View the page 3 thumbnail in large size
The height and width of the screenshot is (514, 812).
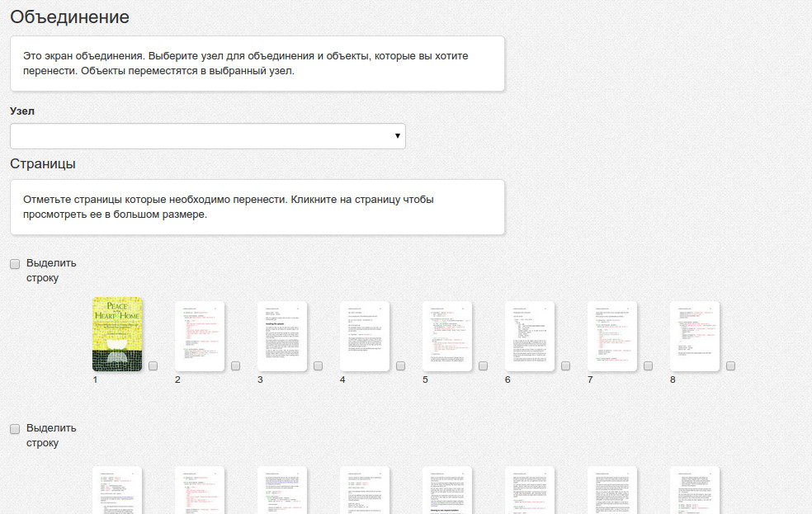282,336
